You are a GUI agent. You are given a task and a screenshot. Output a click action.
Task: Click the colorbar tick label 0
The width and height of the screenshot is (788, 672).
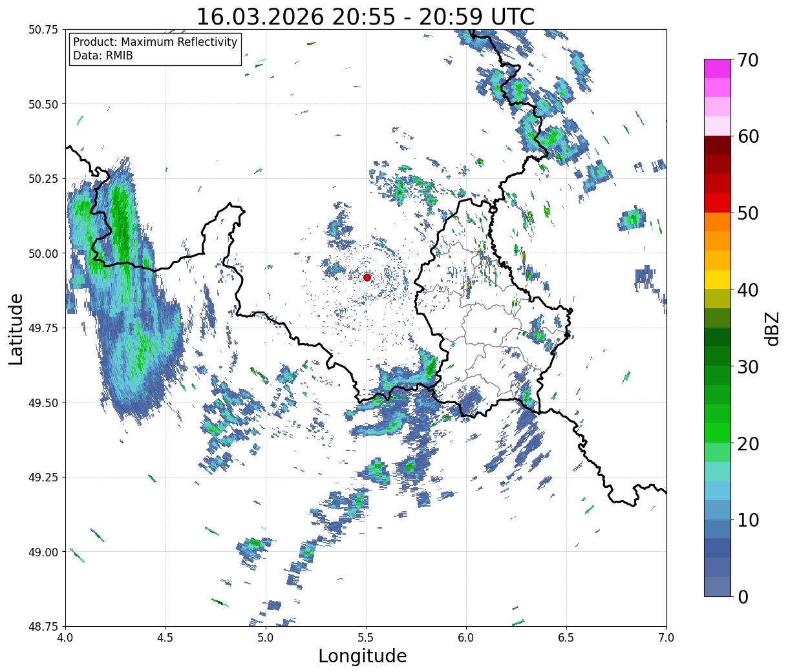[x=743, y=597]
